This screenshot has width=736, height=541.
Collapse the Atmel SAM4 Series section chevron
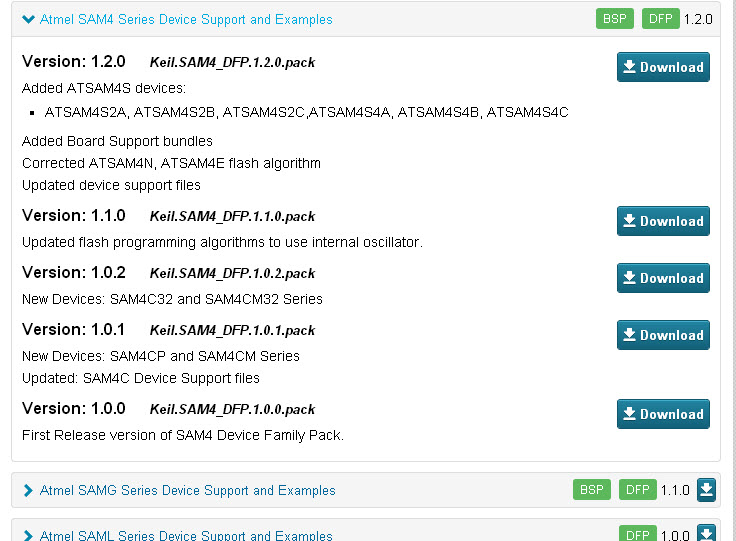(x=28, y=19)
